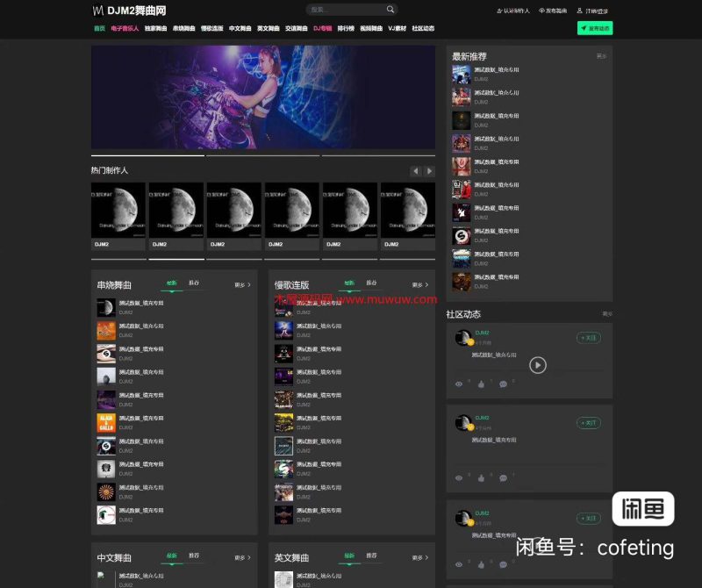
Task: Click the search magnifier icon in header
Action: coord(390,10)
